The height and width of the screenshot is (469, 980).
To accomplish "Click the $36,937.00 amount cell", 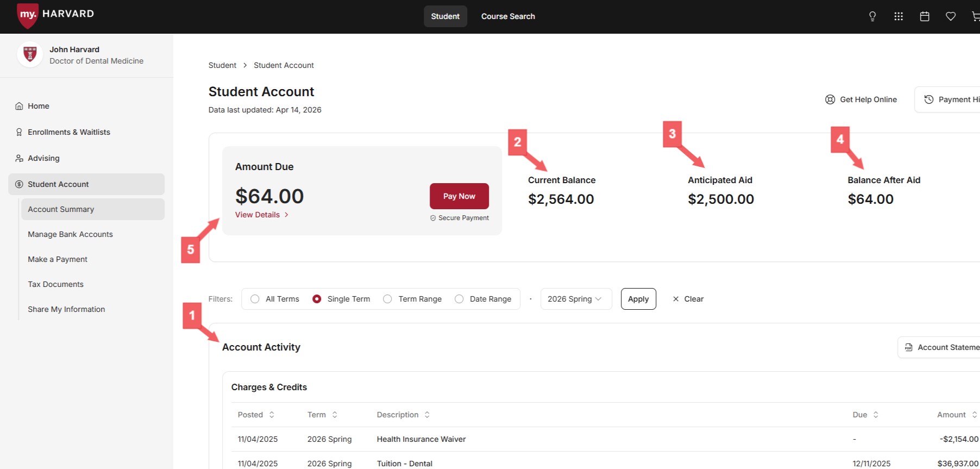I will [958, 464].
